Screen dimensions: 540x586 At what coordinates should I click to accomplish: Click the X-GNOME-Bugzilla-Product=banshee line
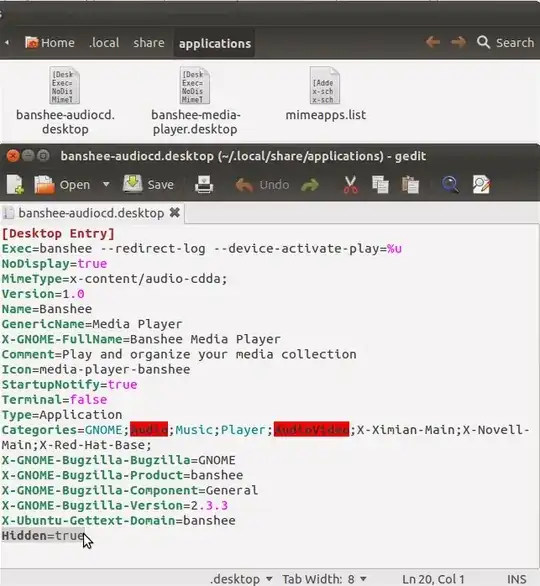122,475
